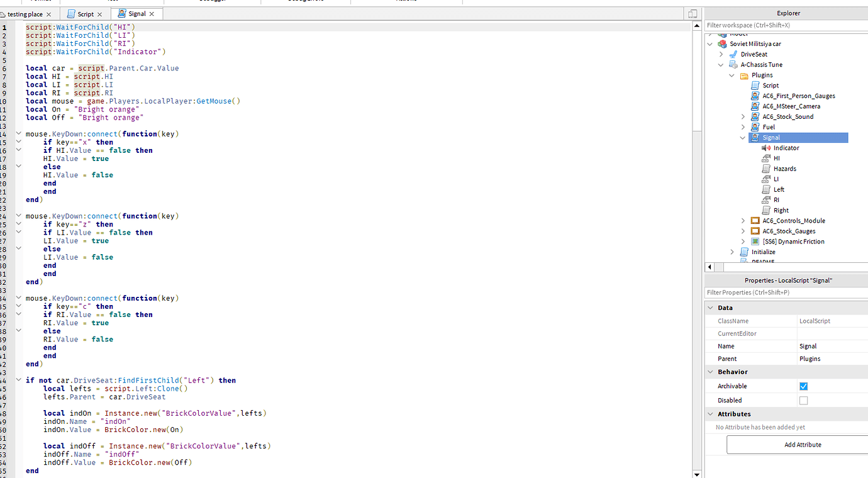This screenshot has height=478, width=868.
Task: Collapse the Data properties section
Action: pyautogui.click(x=711, y=308)
